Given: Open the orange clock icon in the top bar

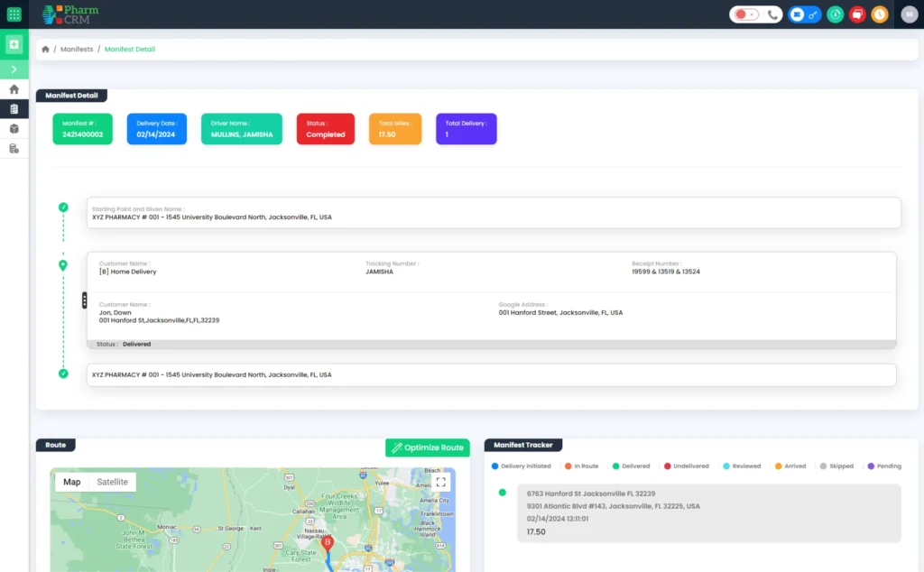Looking at the screenshot, I should [880, 14].
